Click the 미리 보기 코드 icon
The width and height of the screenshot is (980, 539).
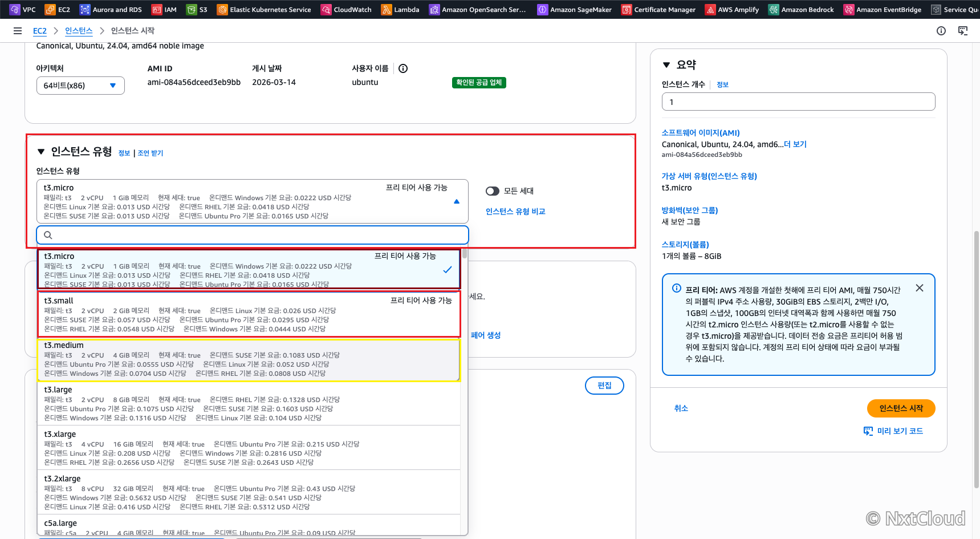coord(868,431)
